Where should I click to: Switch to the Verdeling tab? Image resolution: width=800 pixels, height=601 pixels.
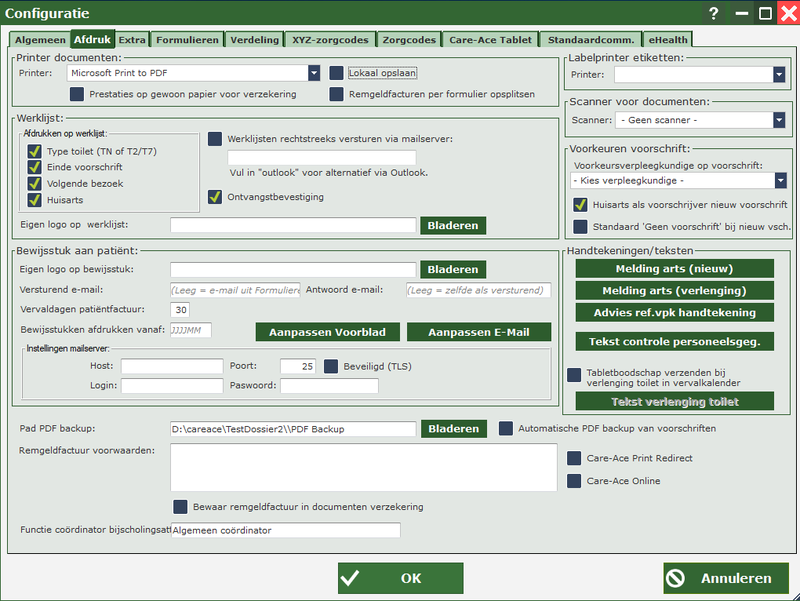255,40
